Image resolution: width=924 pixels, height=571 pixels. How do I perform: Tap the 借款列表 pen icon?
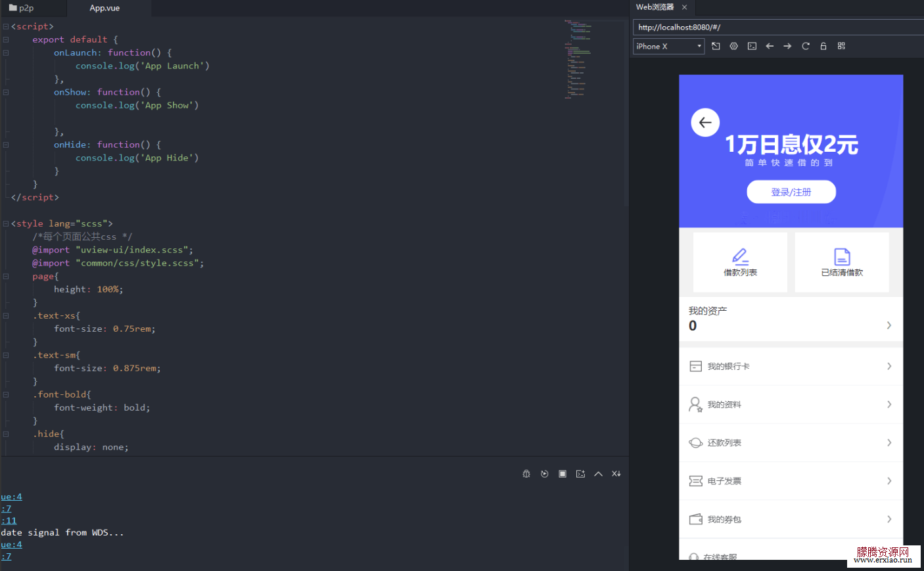[x=740, y=256]
